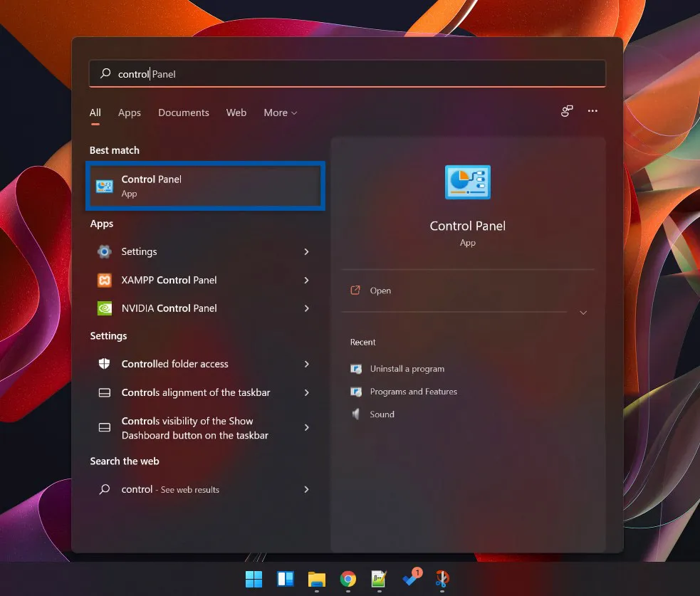
Task: Click the Settings gear icon under Apps
Action: point(104,251)
